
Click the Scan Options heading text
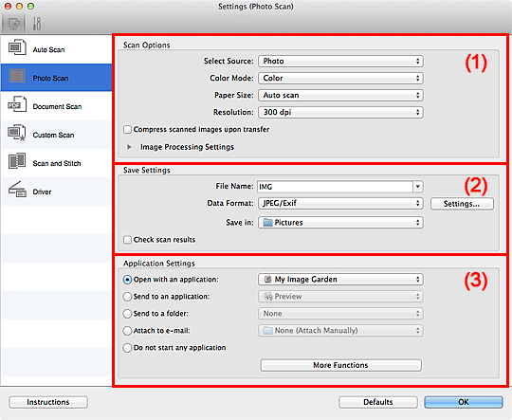pos(147,46)
